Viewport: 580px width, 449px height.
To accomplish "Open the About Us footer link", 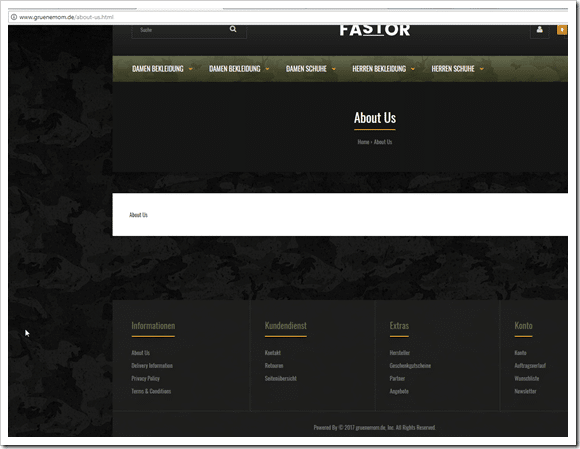I will point(141,353).
